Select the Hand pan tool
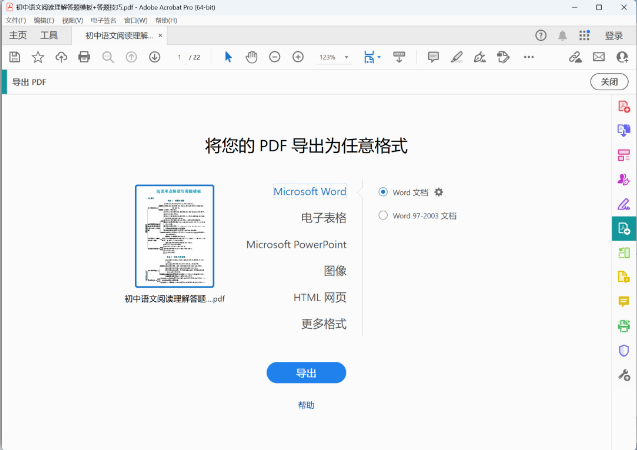 coord(251,57)
